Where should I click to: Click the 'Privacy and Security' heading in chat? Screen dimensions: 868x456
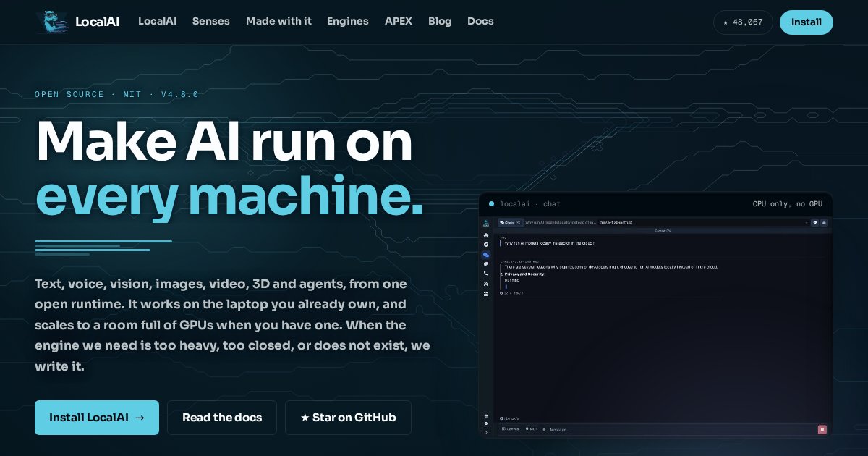click(524, 274)
